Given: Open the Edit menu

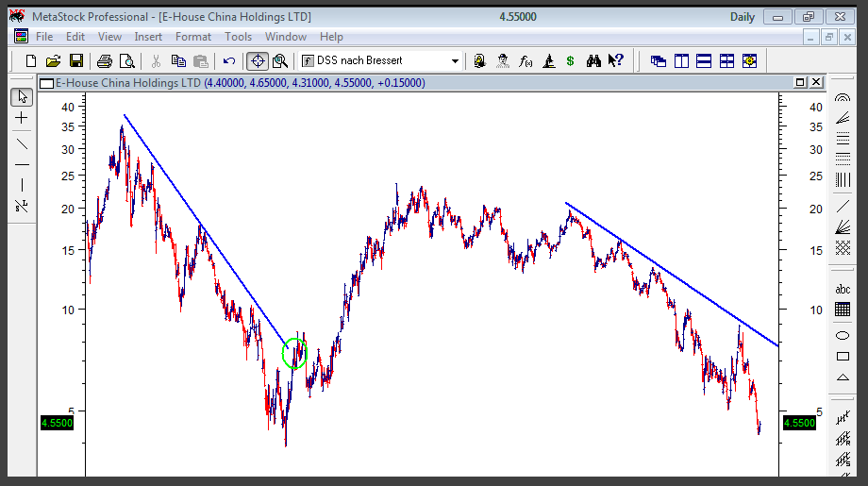Looking at the screenshot, I should pyautogui.click(x=75, y=37).
